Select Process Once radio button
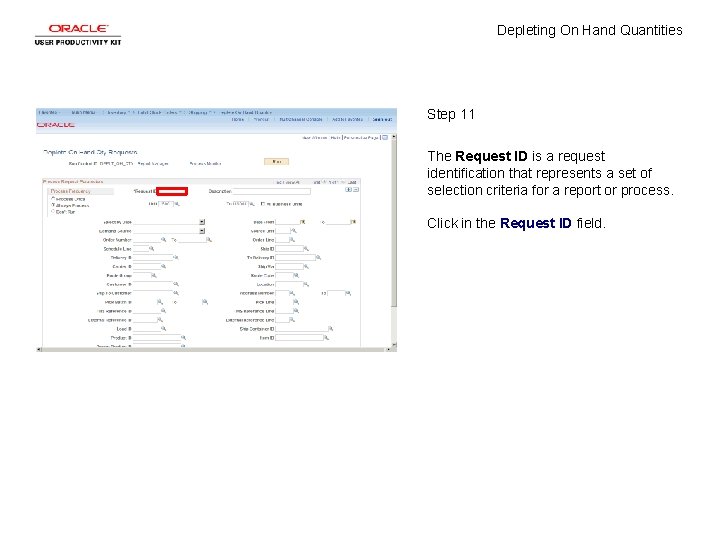This screenshot has height=540, width=720. [x=53, y=199]
